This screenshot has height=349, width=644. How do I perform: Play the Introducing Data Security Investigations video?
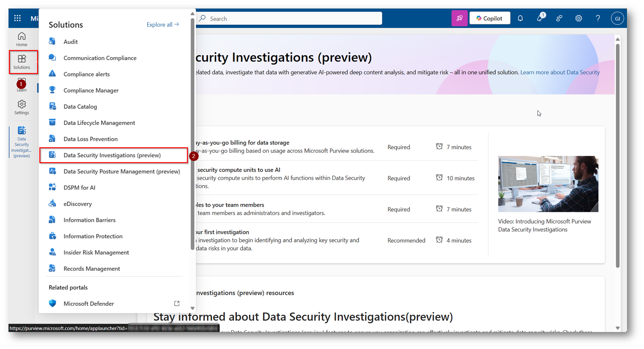(548, 184)
